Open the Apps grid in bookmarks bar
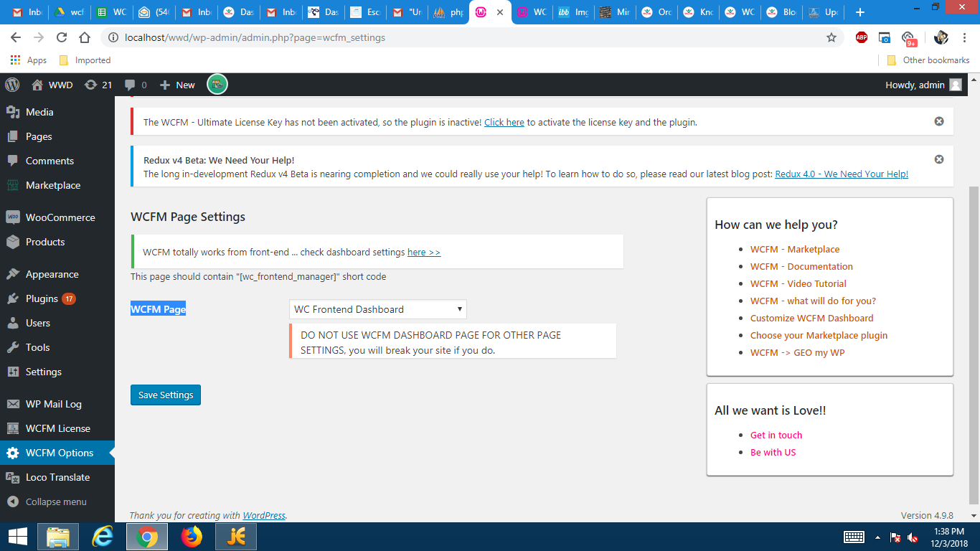This screenshot has width=980, height=551. coord(29,60)
